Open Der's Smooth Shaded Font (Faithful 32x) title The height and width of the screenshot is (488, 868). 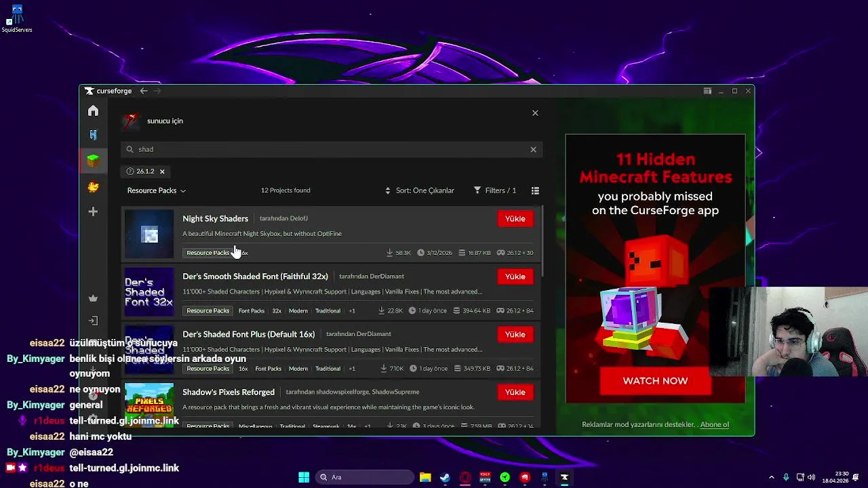point(255,277)
